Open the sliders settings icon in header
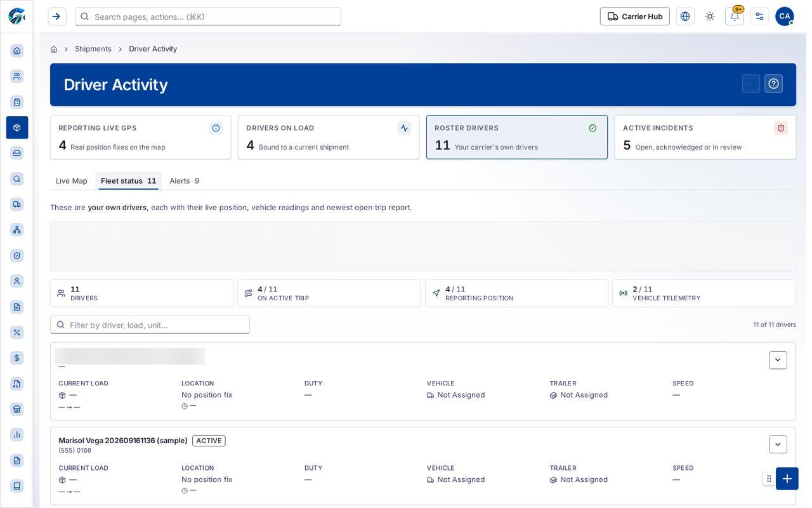 pyautogui.click(x=759, y=17)
